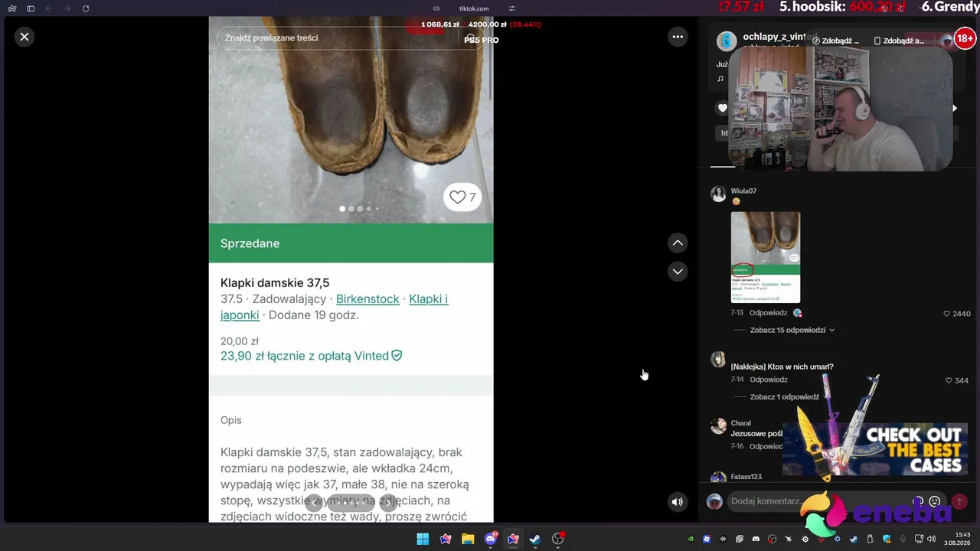Toggle the browser sidebar panel
980x551 pixels.
tap(31, 8)
